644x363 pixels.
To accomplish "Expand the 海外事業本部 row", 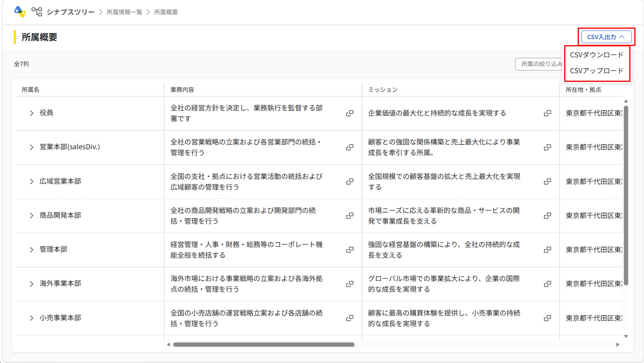I will click(x=31, y=284).
